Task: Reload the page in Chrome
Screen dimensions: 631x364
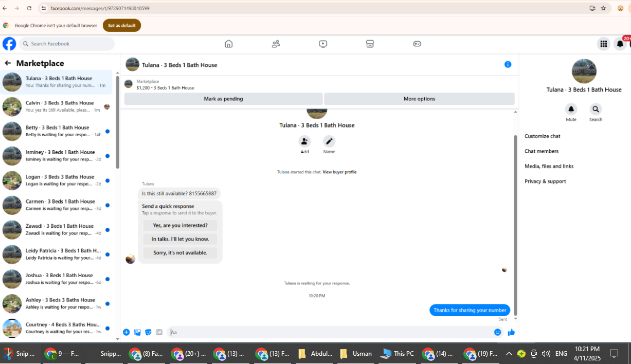Action: (x=29, y=8)
